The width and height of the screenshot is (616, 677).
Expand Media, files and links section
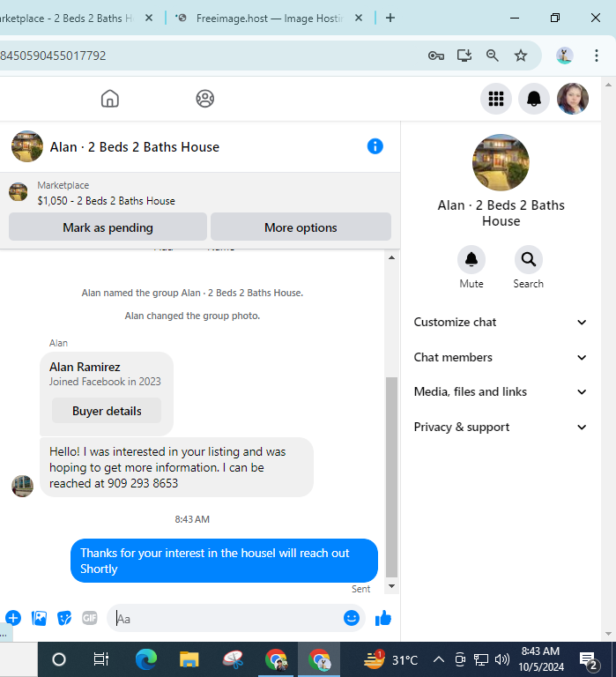(501, 391)
